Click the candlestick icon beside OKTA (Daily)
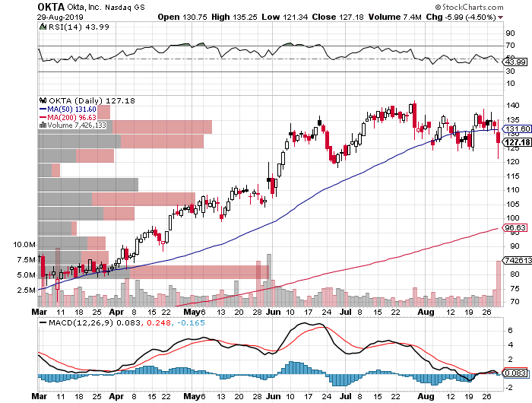 click(x=43, y=100)
